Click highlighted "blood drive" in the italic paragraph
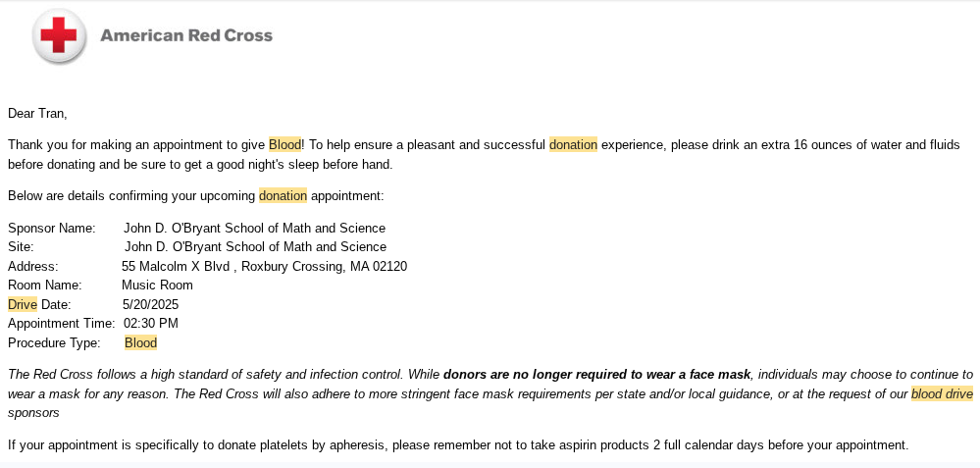 [x=942, y=394]
